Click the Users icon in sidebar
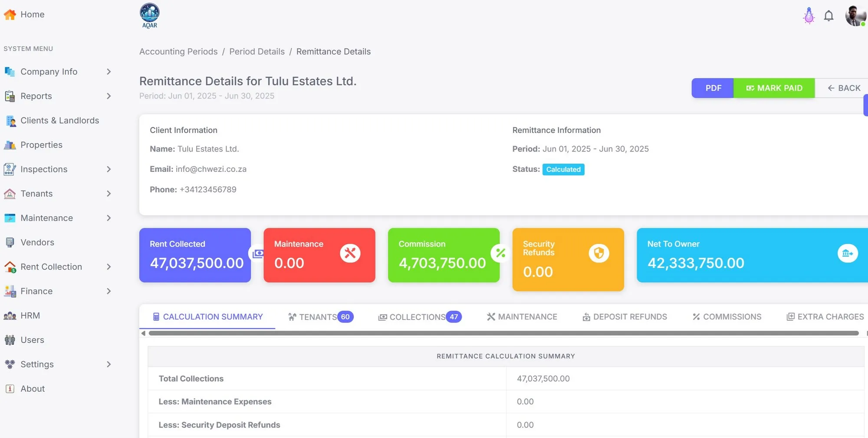This screenshot has height=438, width=868. pyautogui.click(x=9, y=340)
